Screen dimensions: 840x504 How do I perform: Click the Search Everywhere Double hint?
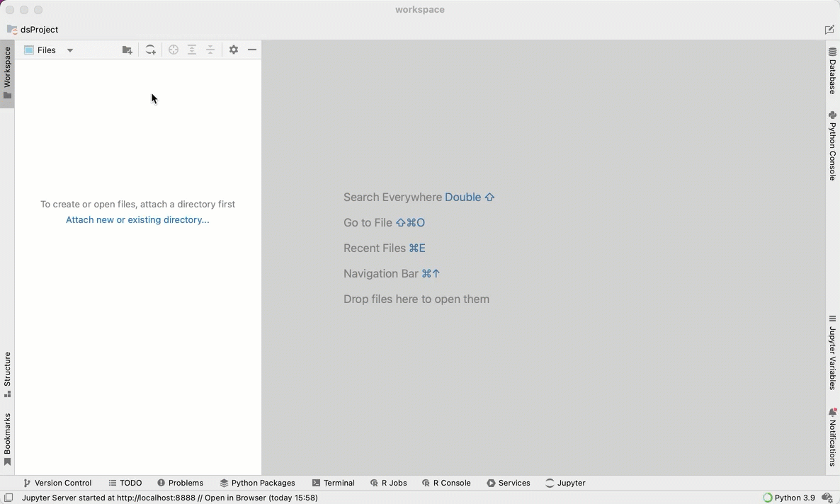pyautogui.click(x=419, y=197)
